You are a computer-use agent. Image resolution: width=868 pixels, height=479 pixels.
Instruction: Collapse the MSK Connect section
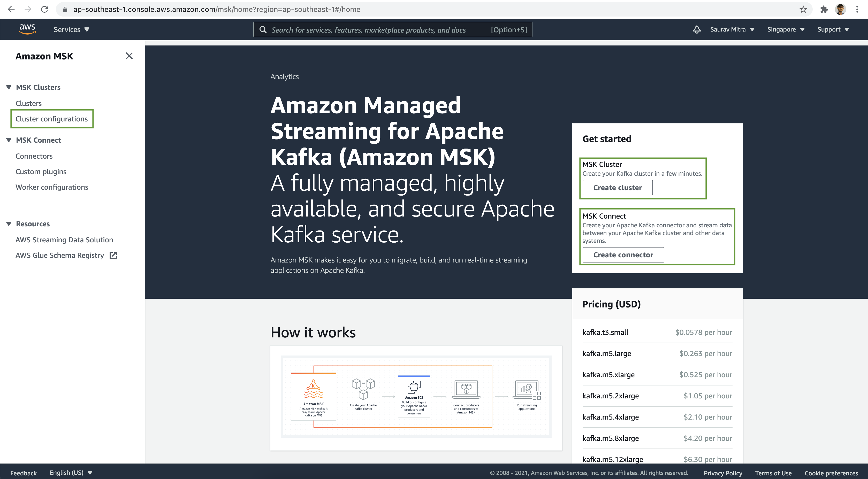pyautogui.click(x=9, y=140)
